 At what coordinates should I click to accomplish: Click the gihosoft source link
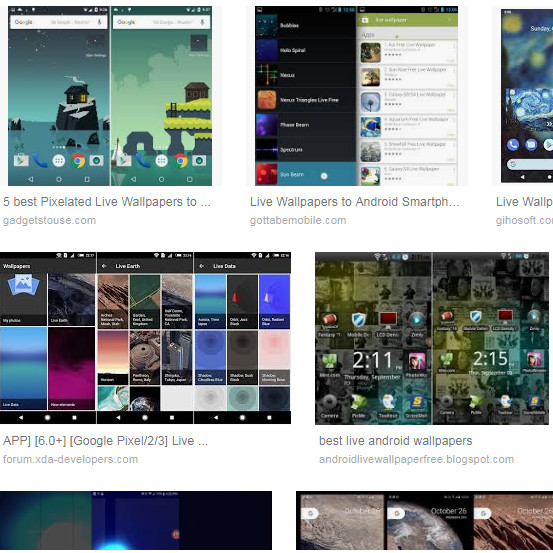coord(524,220)
